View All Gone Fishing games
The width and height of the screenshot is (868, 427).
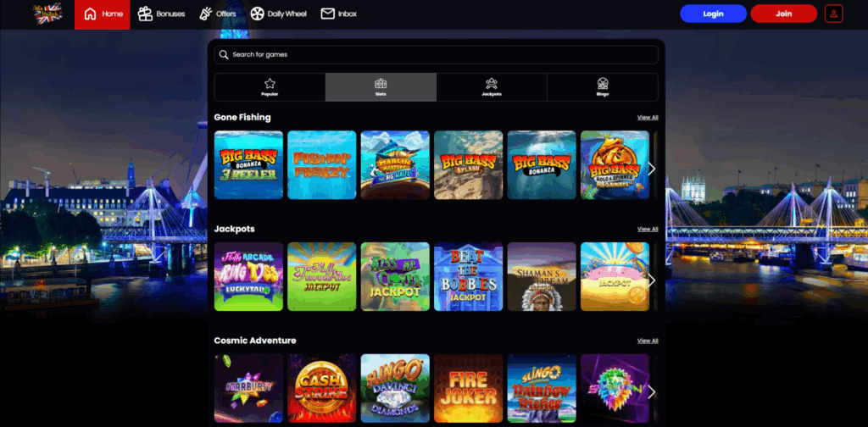coord(648,117)
